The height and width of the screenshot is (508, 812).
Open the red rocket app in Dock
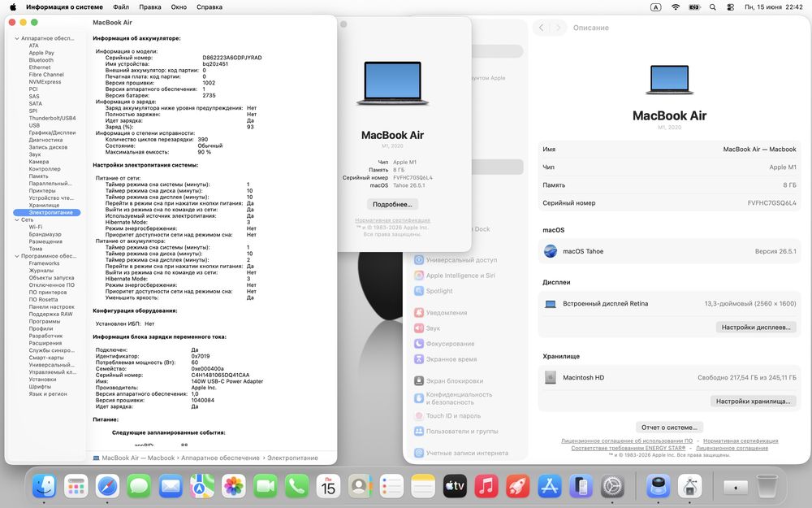[x=518, y=486]
